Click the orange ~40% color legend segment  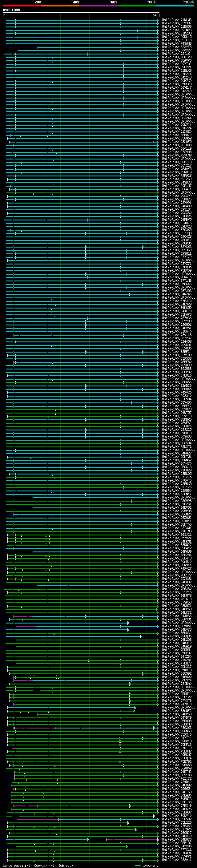pos(60,6)
